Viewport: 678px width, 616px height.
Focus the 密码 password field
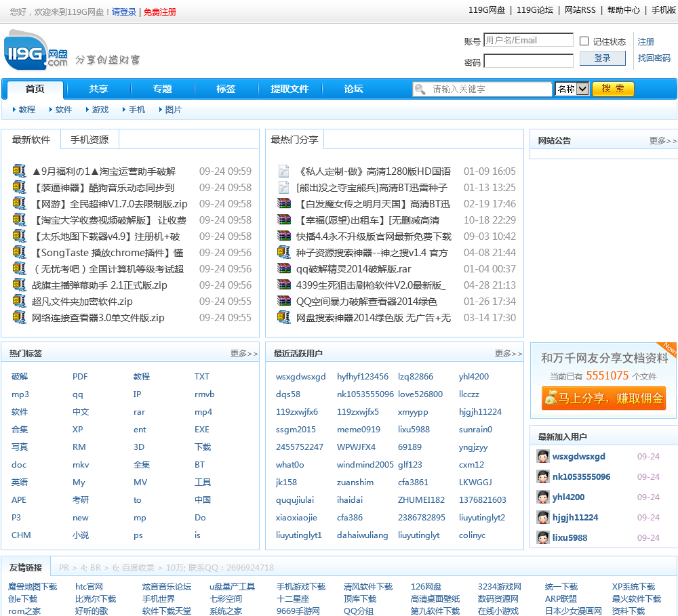(528, 61)
